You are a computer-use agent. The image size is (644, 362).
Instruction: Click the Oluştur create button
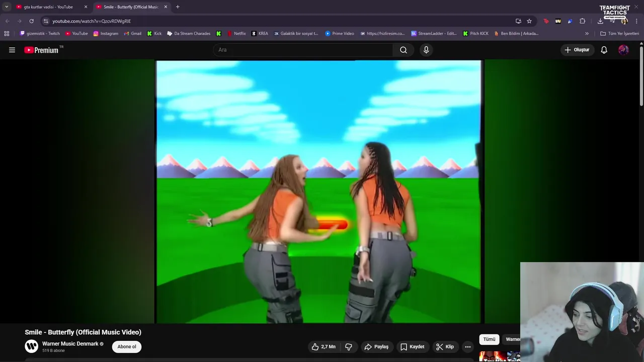pyautogui.click(x=577, y=50)
